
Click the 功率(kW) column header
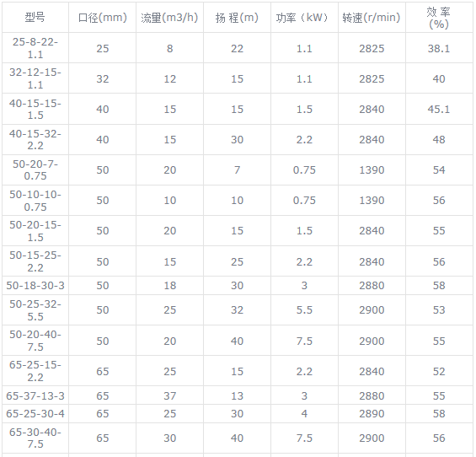click(304, 18)
